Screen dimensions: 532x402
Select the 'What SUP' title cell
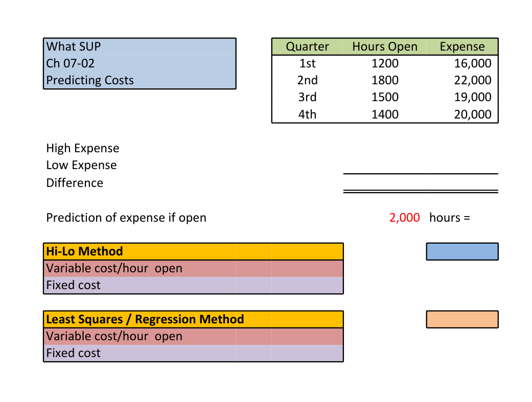point(140,46)
